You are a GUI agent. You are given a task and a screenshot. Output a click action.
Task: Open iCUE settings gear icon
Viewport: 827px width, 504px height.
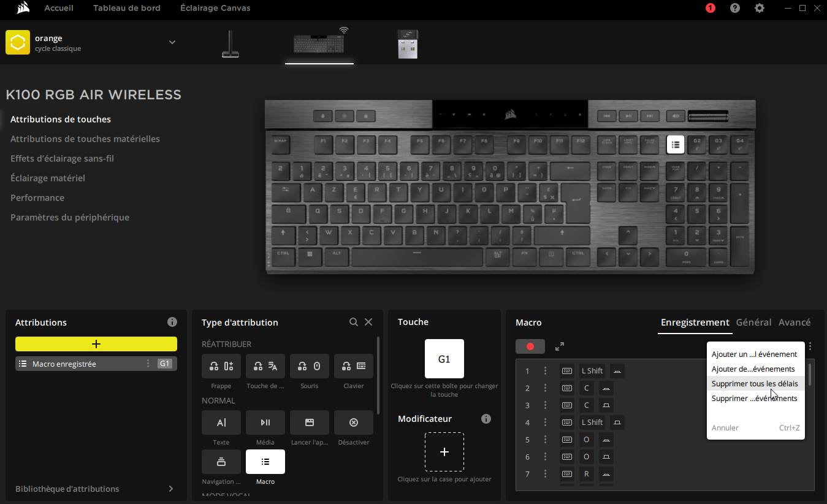760,8
